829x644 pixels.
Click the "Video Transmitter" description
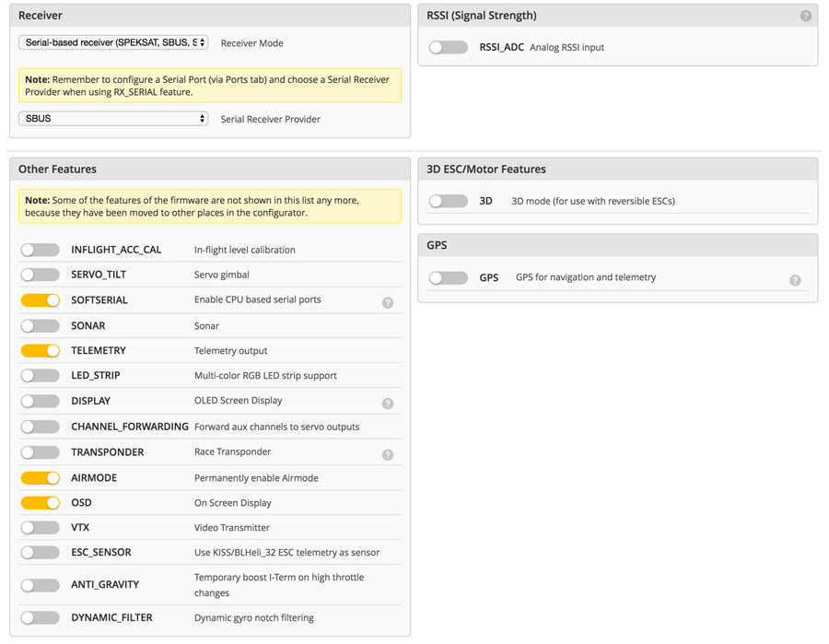[x=231, y=528]
